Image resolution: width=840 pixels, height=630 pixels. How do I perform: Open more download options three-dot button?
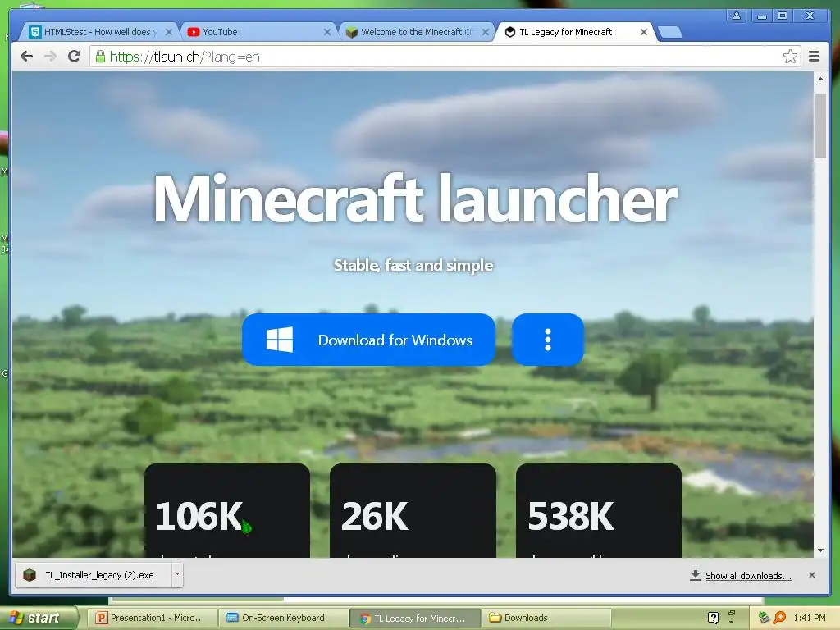click(547, 340)
